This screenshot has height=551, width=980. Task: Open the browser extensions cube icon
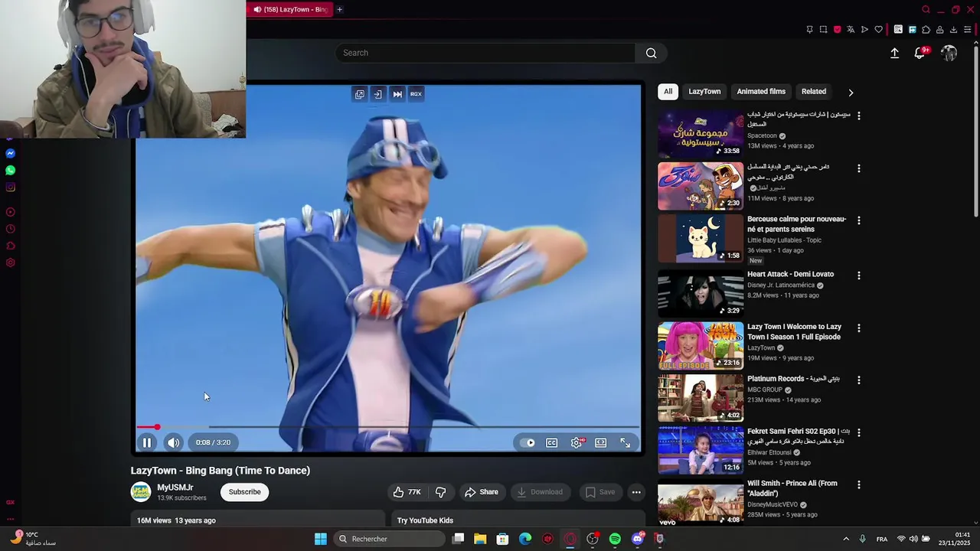click(x=926, y=30)
